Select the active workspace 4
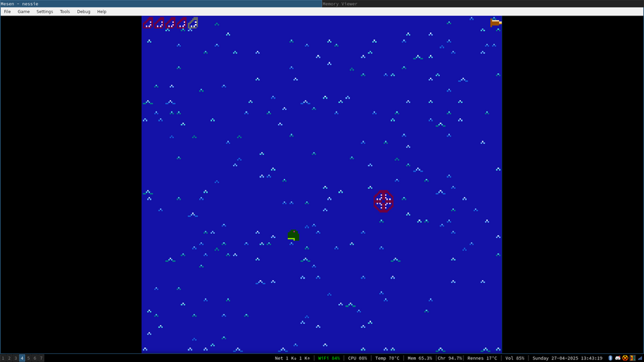 tap(22, 358)
